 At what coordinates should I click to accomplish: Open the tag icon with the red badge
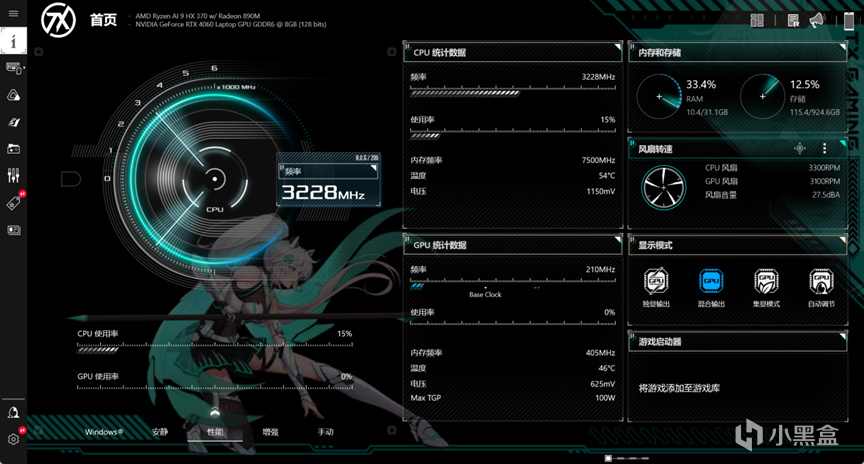click(15, 201)
